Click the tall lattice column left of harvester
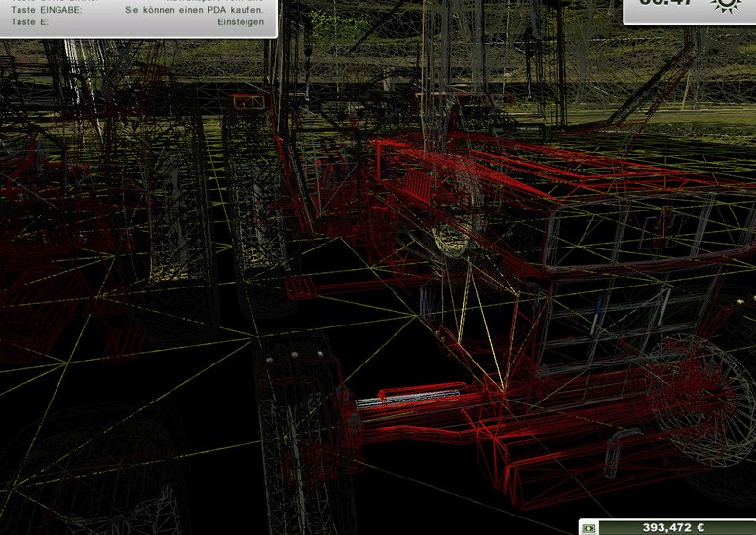The width and height of the screenshot is (756, 535). (255, 195)
